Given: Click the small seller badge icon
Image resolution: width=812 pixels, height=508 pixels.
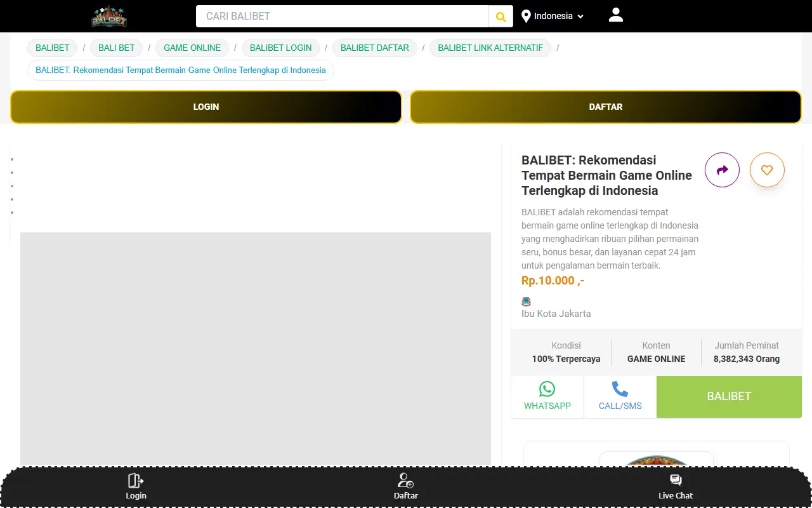Looking at the screenshot, I should 526,302.
